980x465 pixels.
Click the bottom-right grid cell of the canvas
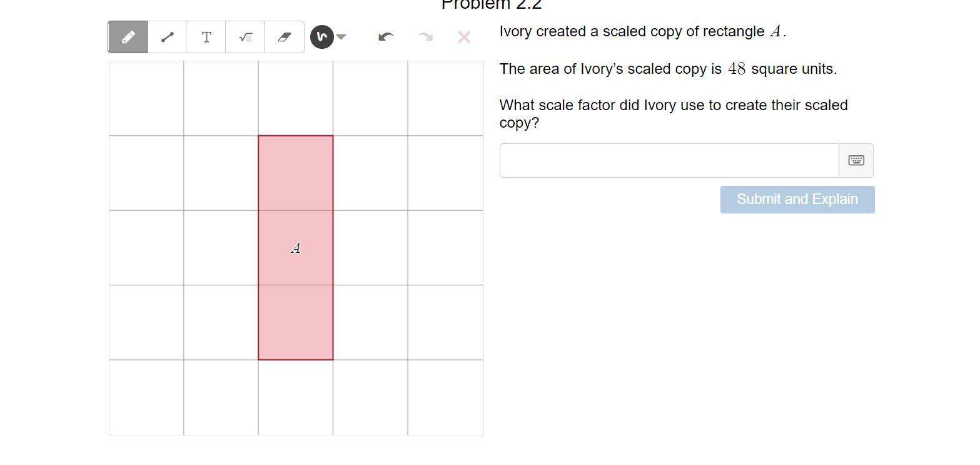(445, 397)
